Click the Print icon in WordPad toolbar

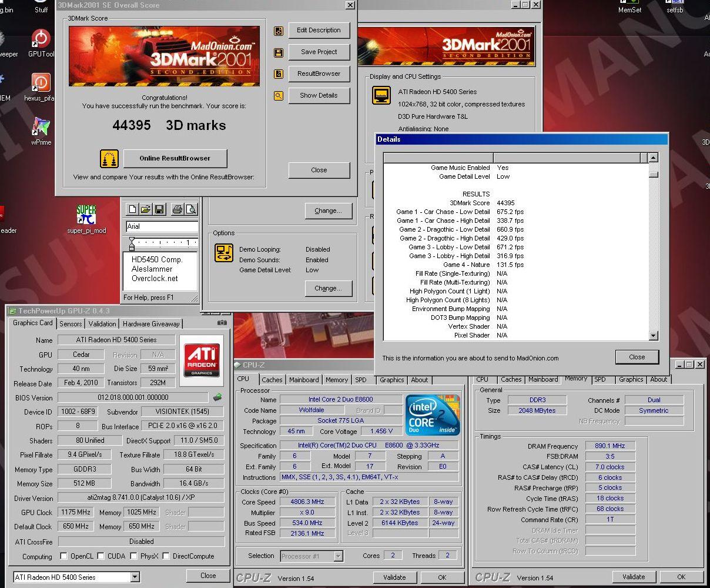tap(177, 209)
